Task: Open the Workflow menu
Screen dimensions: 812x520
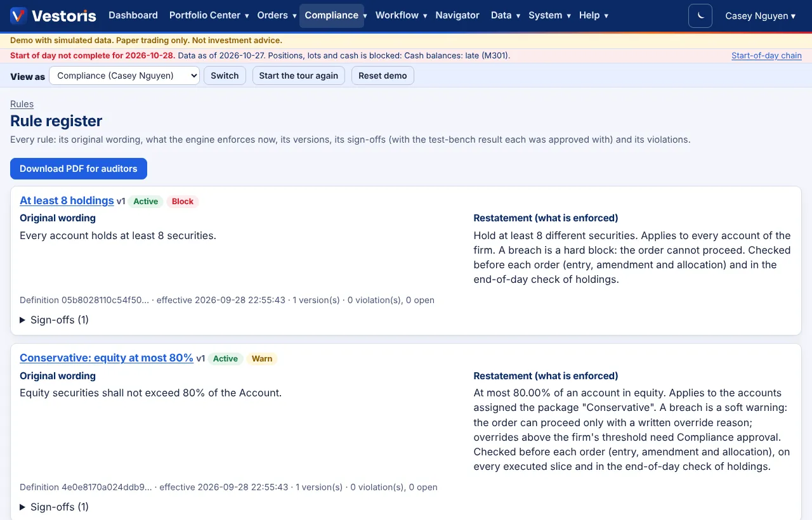Action: pyautogui.click(x=401, y=15)
